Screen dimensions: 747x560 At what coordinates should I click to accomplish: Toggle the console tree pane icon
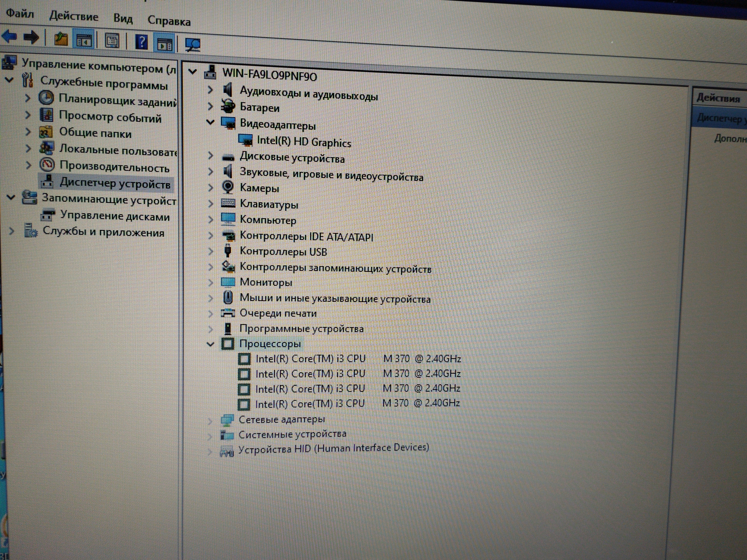pos(84,40)
